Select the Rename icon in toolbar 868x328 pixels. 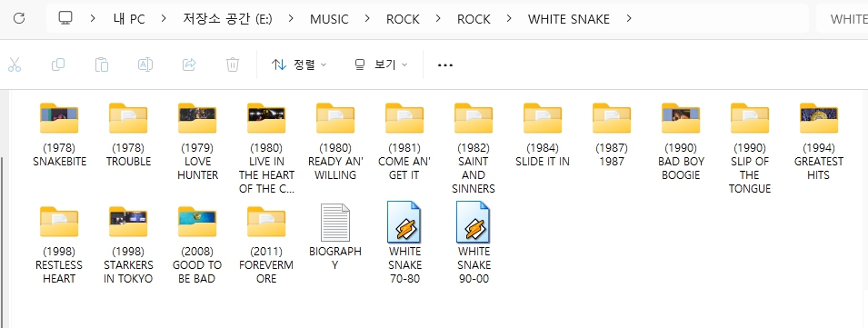[x=145, y=65]
